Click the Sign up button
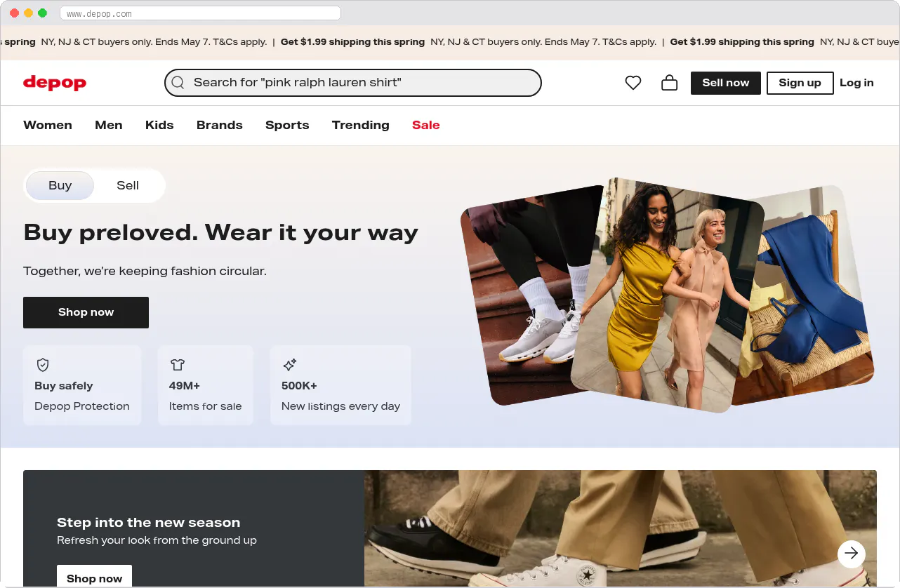 point(800,82)
